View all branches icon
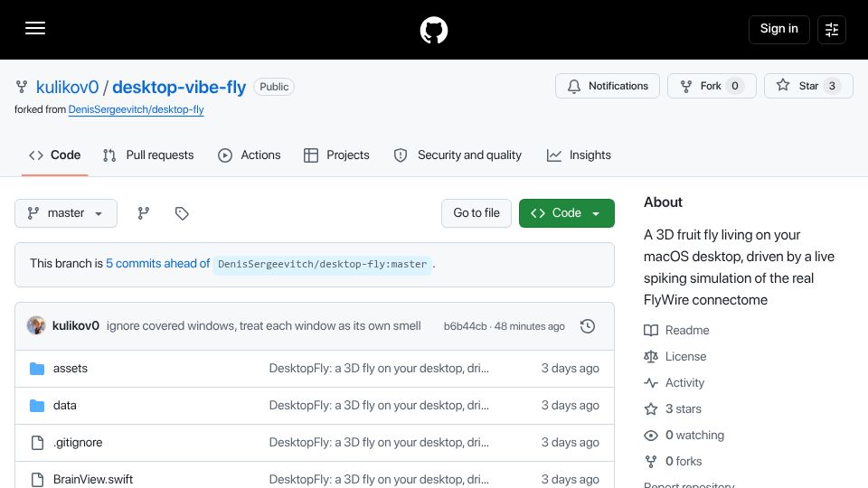The width and height of the screenshot is (868, 488). click(x=144, y=213)
